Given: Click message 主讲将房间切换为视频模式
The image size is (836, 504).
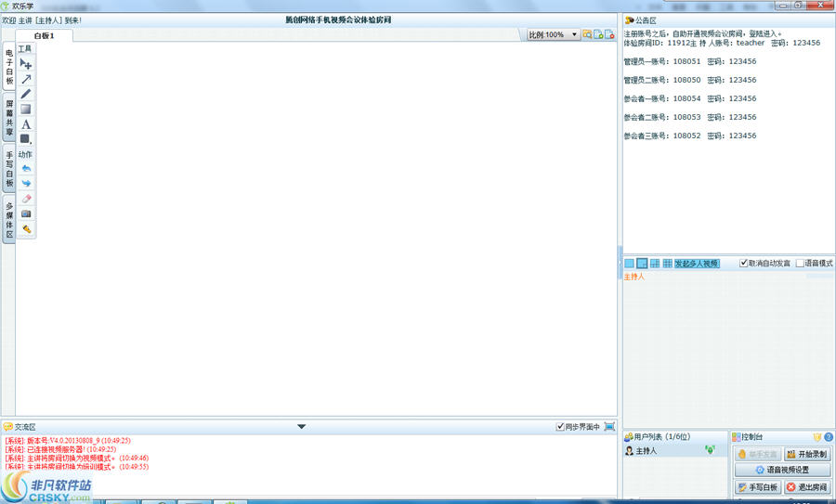Looking at the screenshot, I should pos(77,459).
